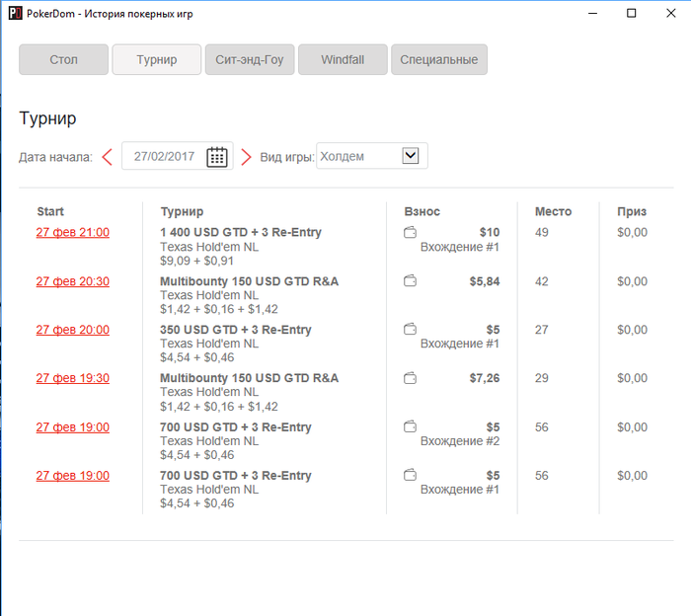Go to previous date with red left arrow
The width and height of the screenshot is (691, 616).
107,157
